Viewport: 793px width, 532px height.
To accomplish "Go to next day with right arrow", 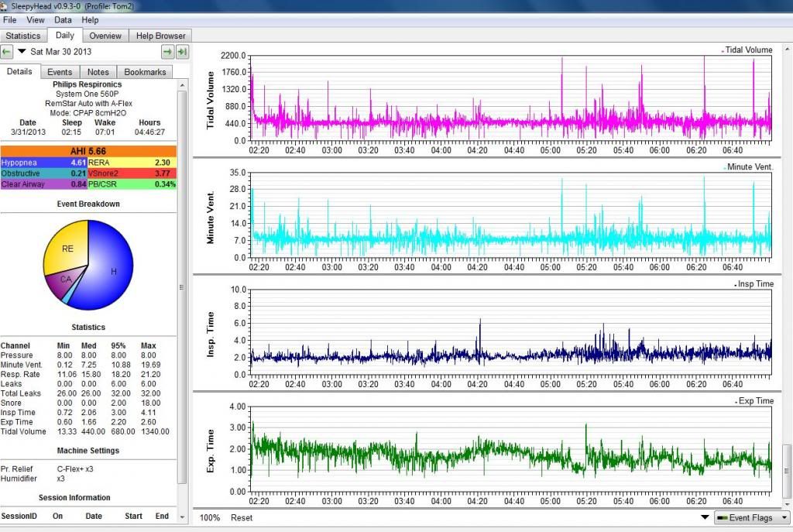I will [x=167, y=52].
